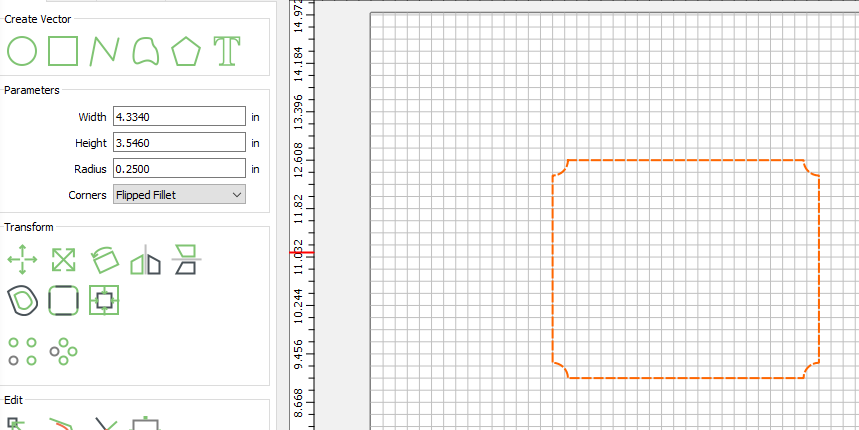Click the Width input field
859x430 pixels.
pyautogui.click(x=179, y=117)
